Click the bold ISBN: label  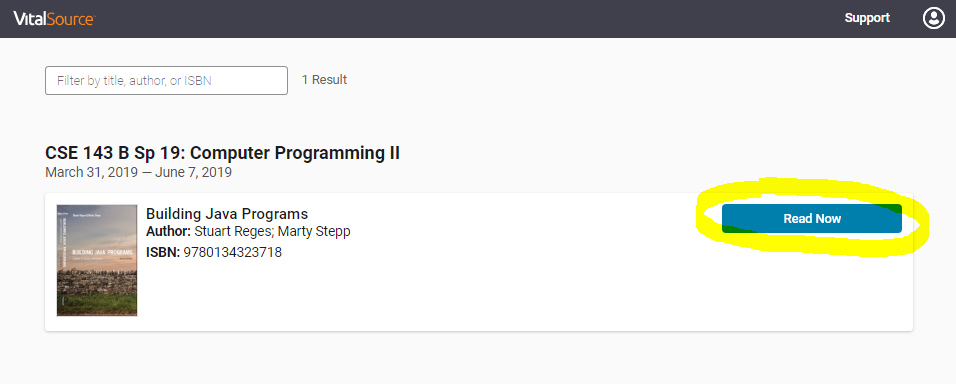point(163,252)
